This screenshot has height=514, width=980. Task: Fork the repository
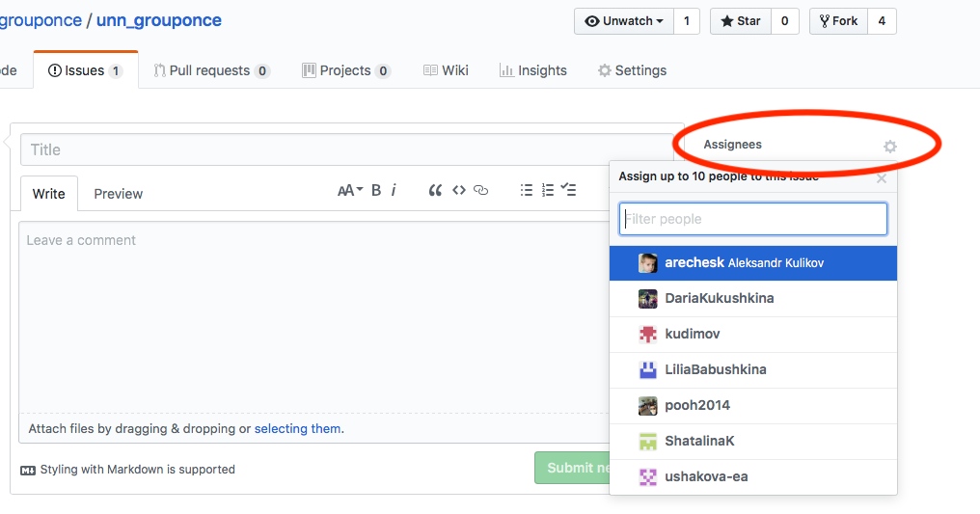tap(839, 21)
